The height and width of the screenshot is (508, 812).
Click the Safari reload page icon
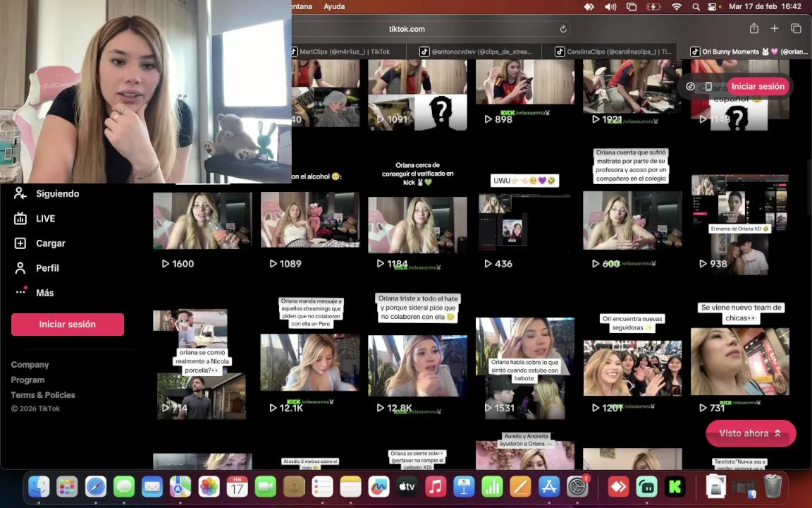tap(563, 29)
